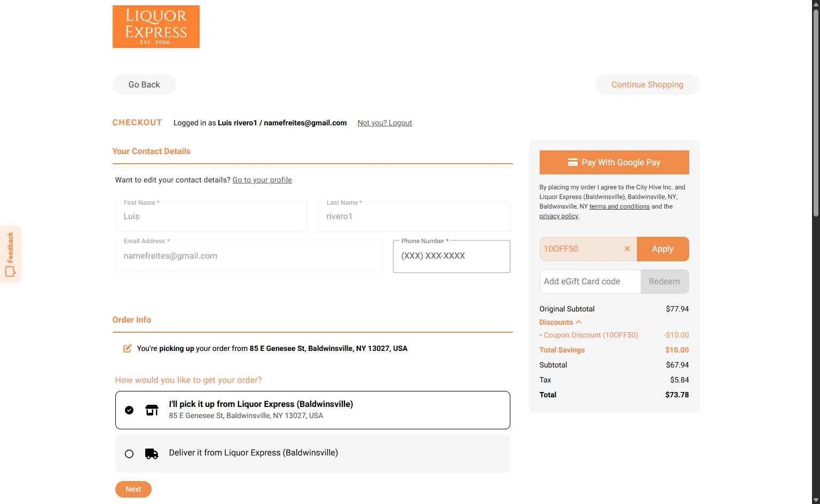Click the Apply coupon button
Image resolution: width=820 pixels, height=504 pixels.
click(x=663, y=249)
